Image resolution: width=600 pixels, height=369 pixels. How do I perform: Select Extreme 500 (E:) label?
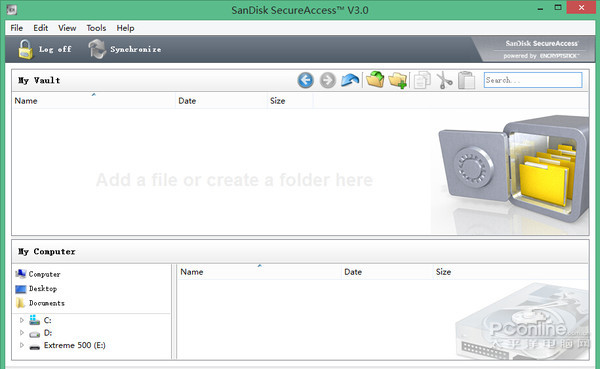tap(75, 345)
